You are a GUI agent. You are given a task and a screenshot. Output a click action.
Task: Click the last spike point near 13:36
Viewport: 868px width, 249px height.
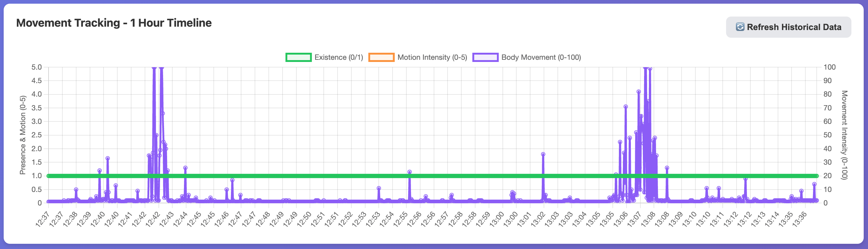814,184
